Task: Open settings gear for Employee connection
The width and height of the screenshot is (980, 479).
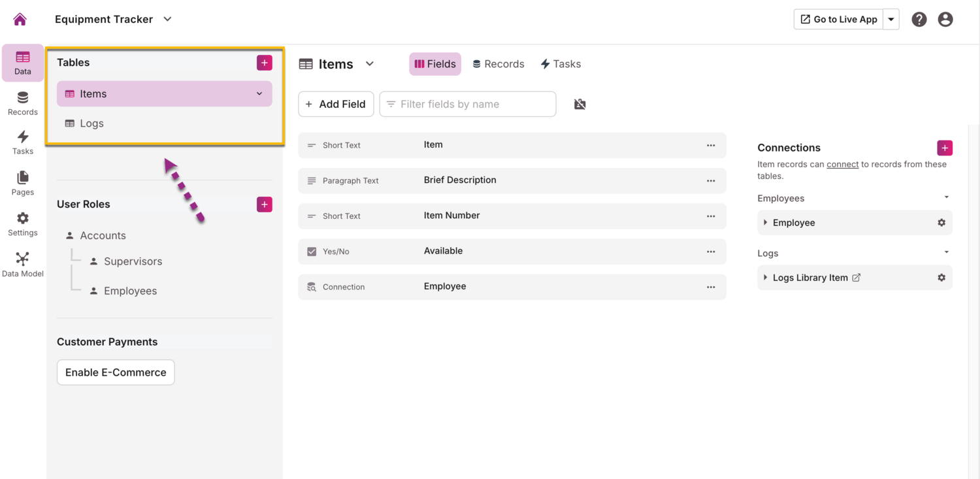Action: (x=941, y=223)
